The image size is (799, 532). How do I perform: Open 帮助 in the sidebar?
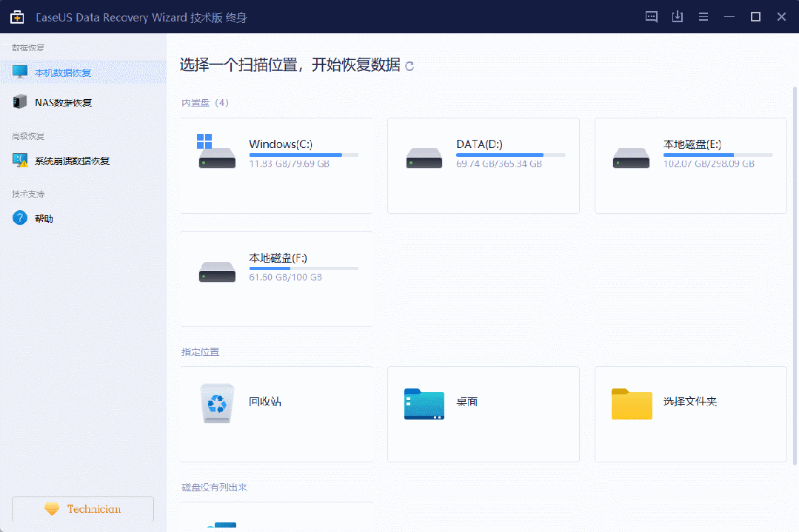(83, 218)
